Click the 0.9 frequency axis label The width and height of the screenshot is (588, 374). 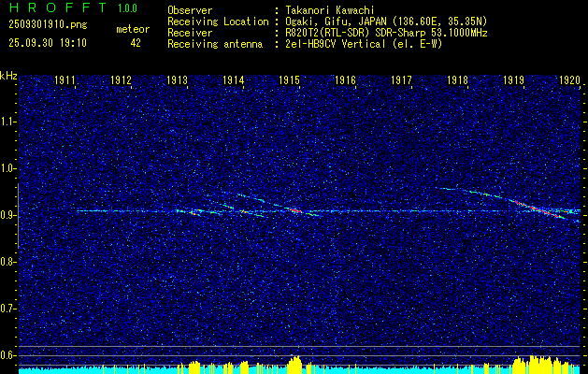(x=8, y=215)
